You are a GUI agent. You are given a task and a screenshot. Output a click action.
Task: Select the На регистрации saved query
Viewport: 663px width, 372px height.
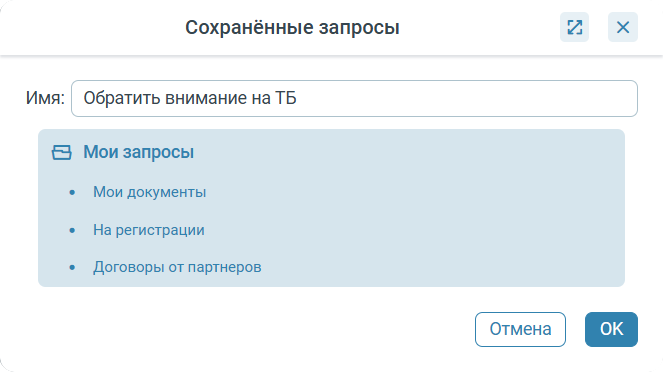(x=149, y=230)
